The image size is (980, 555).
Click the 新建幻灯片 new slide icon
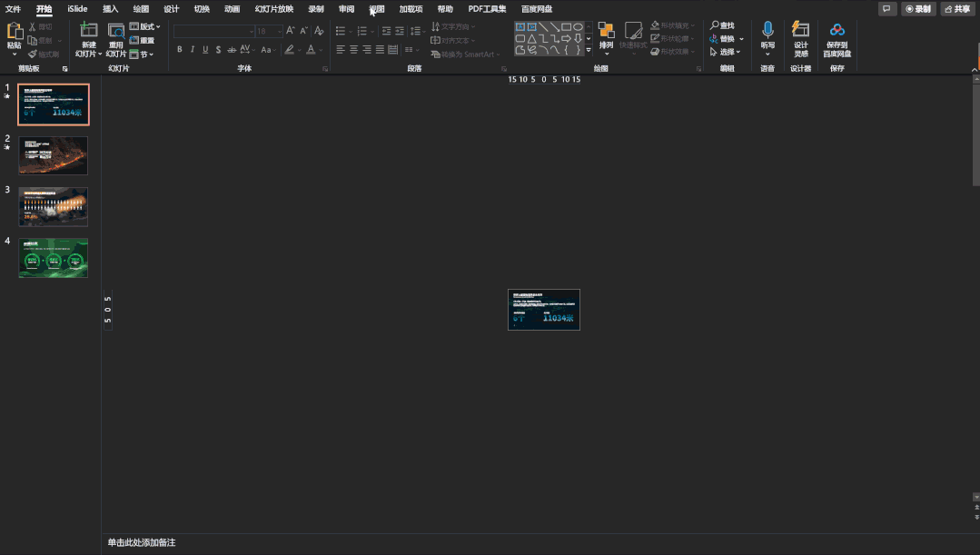[x=89, y=30]
